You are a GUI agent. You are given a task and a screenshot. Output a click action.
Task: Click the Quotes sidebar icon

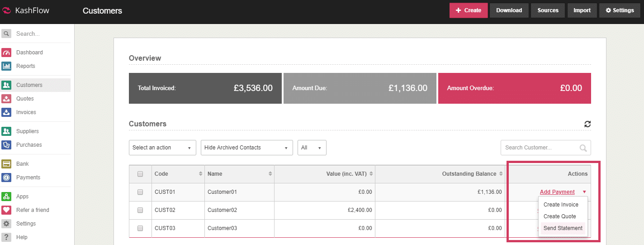click(6, 99)
